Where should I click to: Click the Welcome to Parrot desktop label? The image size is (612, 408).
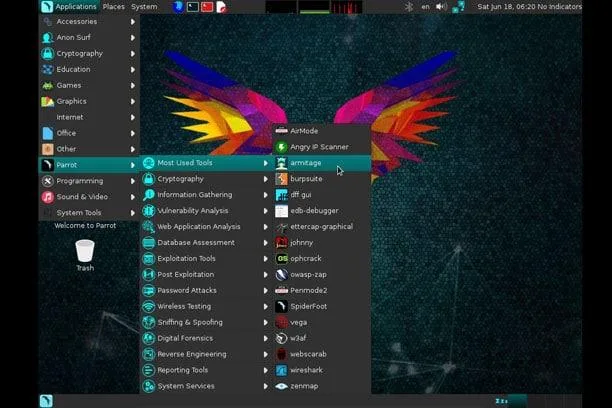click(85, 226)
